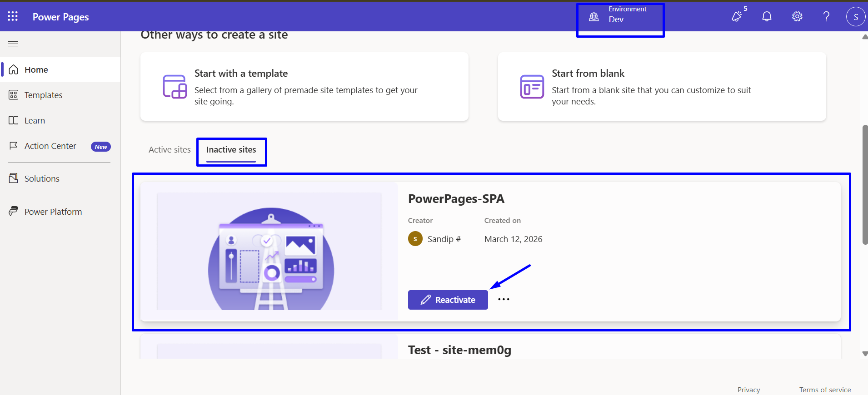This screenshot has height=395, width=868.
Task: Open more options for PowerPages-SPA
Action: pyautogui.click(x=504, y=299)
